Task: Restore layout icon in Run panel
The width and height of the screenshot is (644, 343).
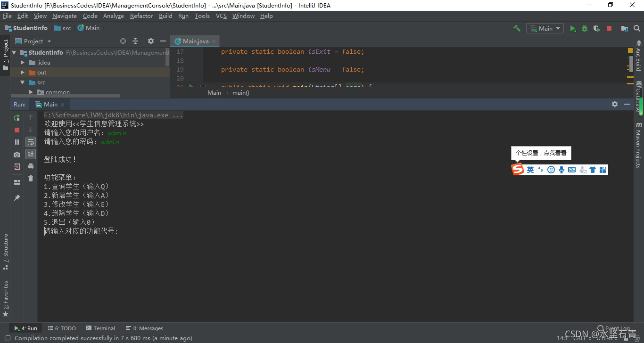Action: [x=17, y=182]
